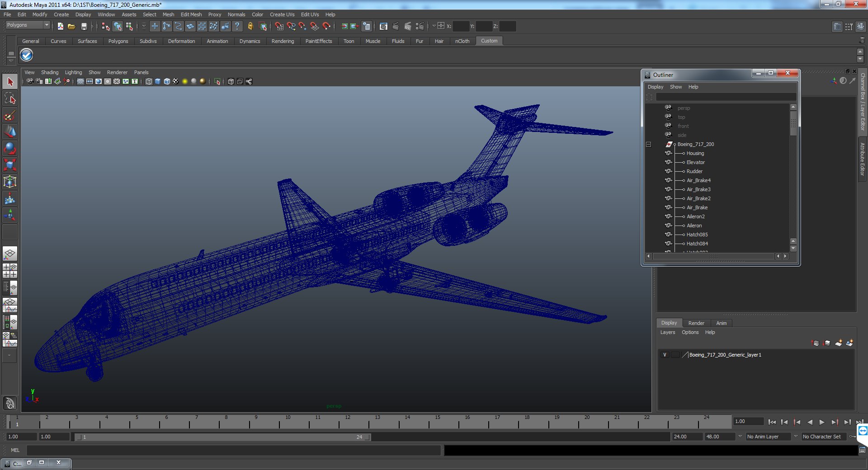The width and height of the screenshot is (868, 470).
Task: Click the new scene icon
Action: click(x=60, y=26)
